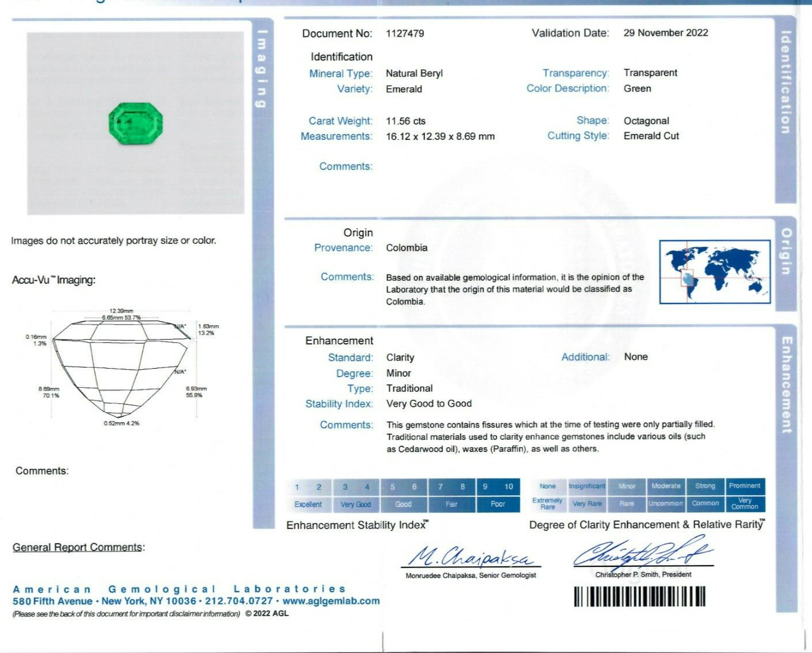
Task: Click the Moderate clarity enhancement cell
Action: [666, 486]
